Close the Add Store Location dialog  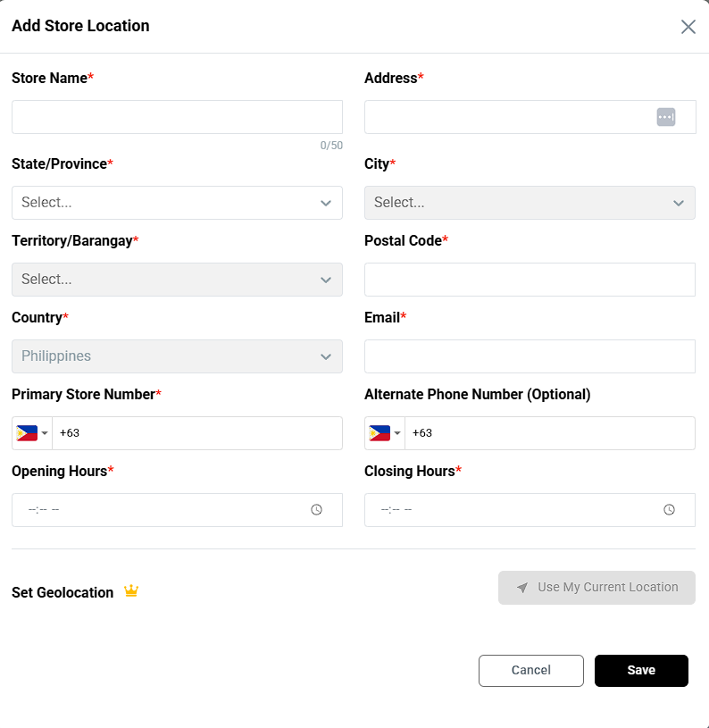pos(688,27)
